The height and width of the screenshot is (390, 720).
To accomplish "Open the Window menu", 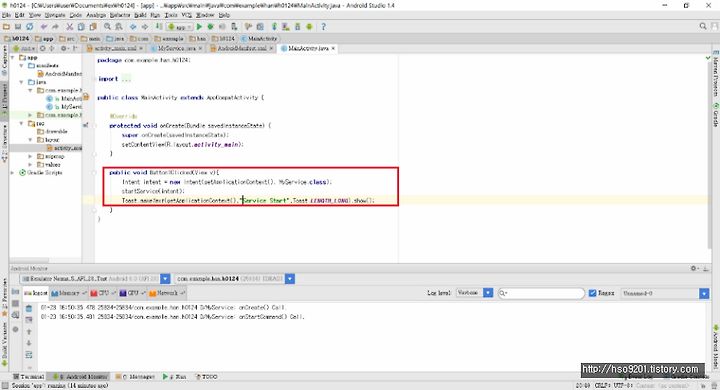I will click(x=205, y=15).
